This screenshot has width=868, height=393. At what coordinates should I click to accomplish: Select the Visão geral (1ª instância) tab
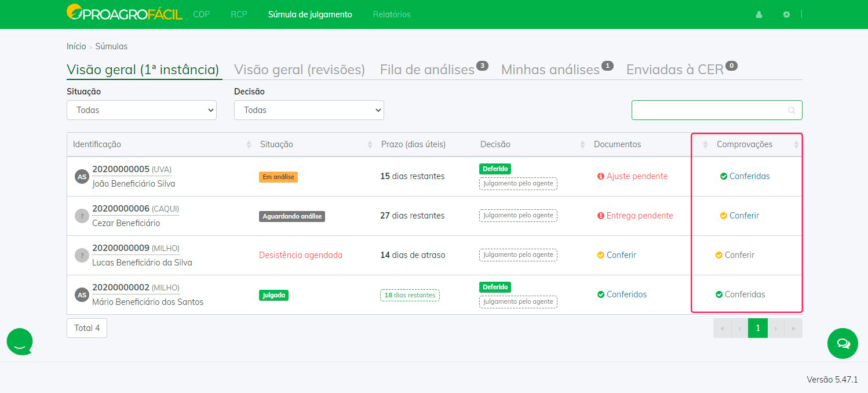tap(143, 70)
